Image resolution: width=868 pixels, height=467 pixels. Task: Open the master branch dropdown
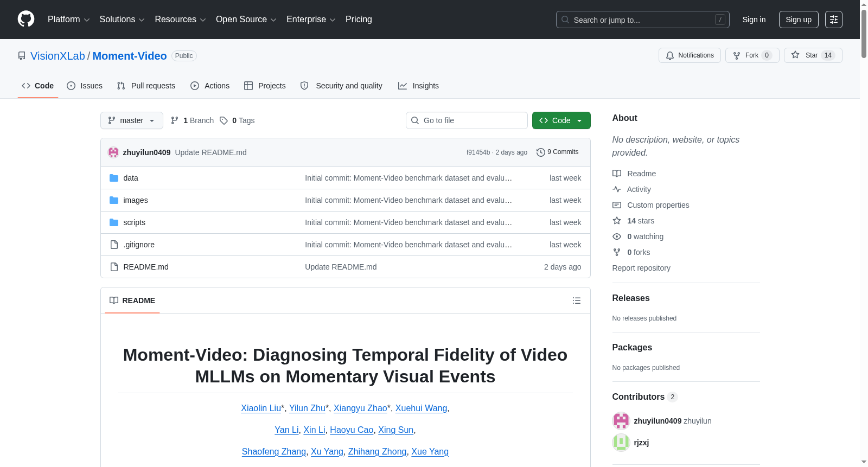pos(132,120)
